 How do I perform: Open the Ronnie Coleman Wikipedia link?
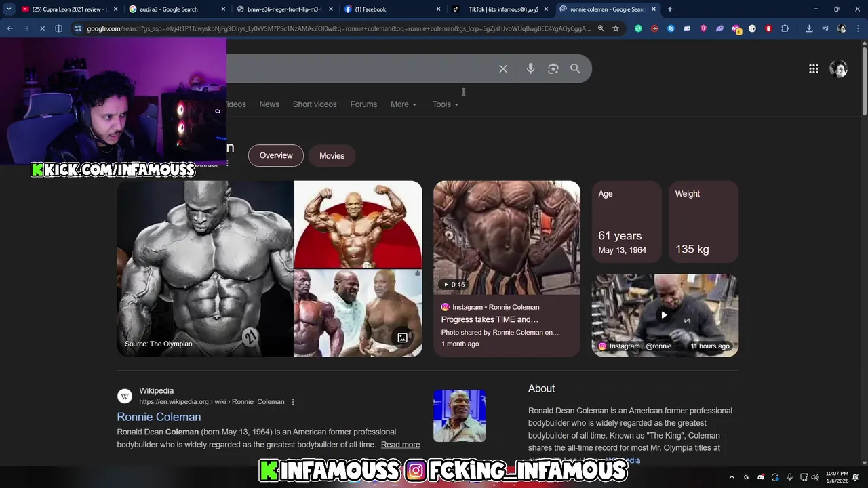click(x=159, y=417)
